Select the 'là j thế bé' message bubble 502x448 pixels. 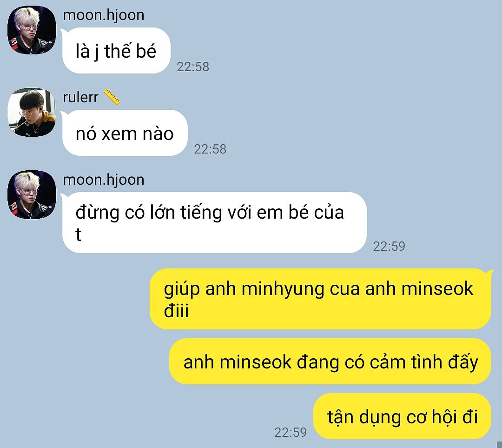tap(116, 50)
